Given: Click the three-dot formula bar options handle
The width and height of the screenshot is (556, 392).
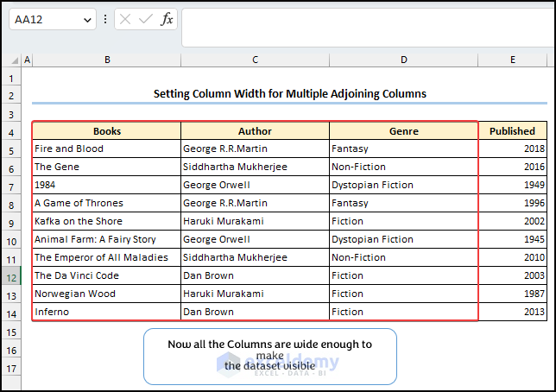Looking at the screenshot, I should point(105,19).
